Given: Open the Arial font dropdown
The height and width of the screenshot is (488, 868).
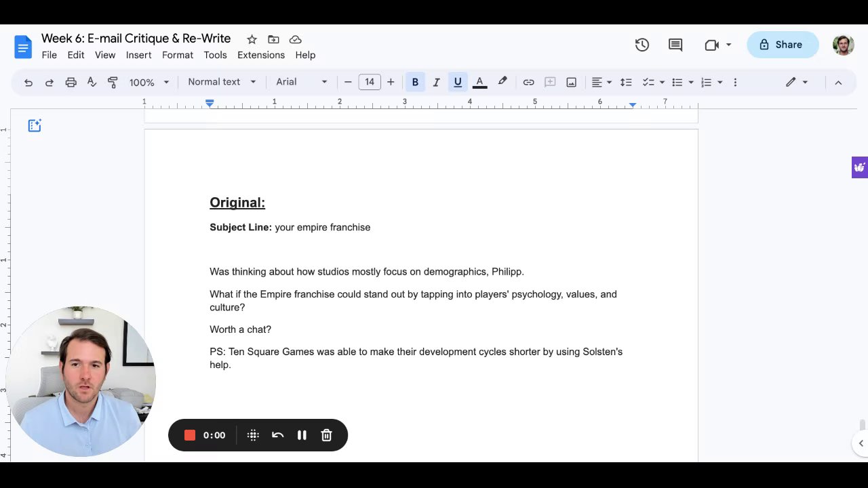Looking at the screenshot, I should (301, 82).
